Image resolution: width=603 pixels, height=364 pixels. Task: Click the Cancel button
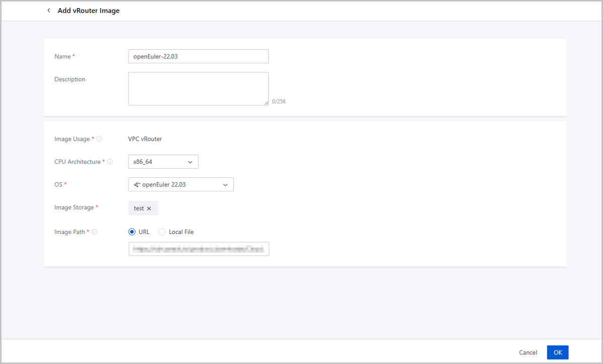tap(528, 352)
